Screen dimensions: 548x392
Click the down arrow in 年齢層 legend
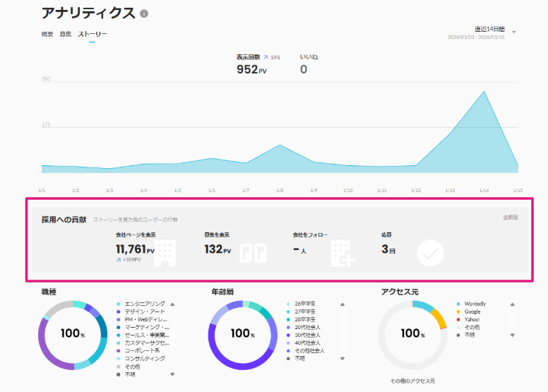click(342, 359)
